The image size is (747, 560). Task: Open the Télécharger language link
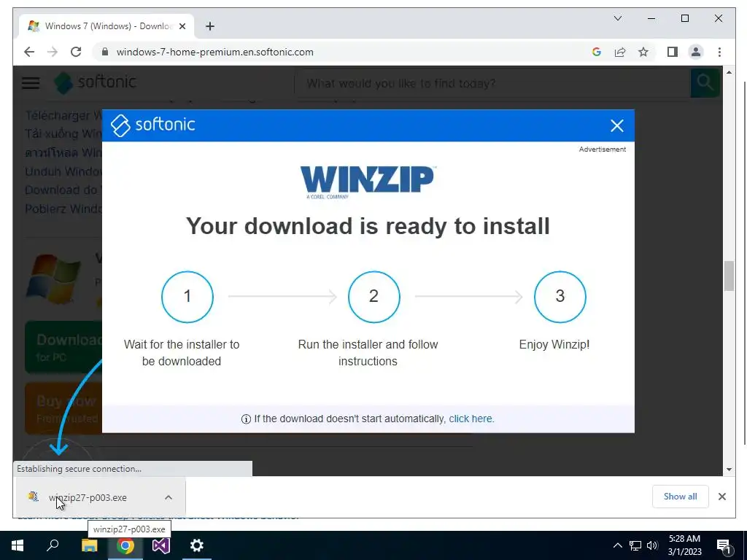point(63,115)
